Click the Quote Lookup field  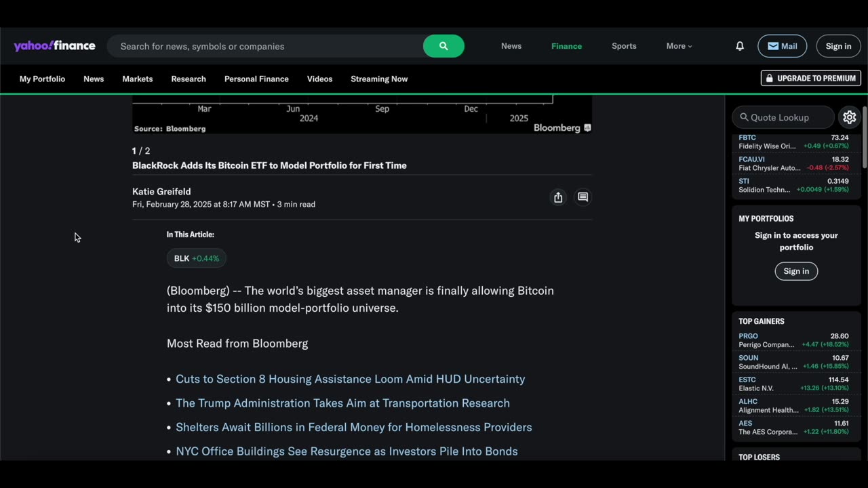pos(783,117)
